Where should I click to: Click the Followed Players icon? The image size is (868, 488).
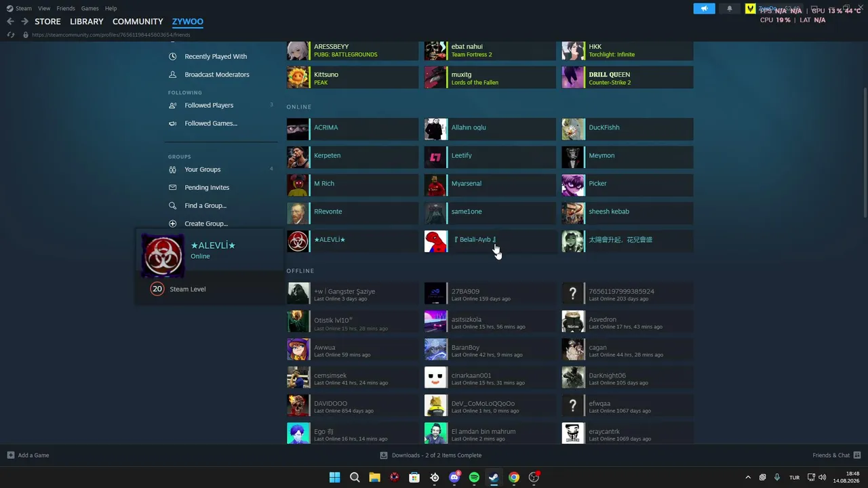(x=172, y=106)
